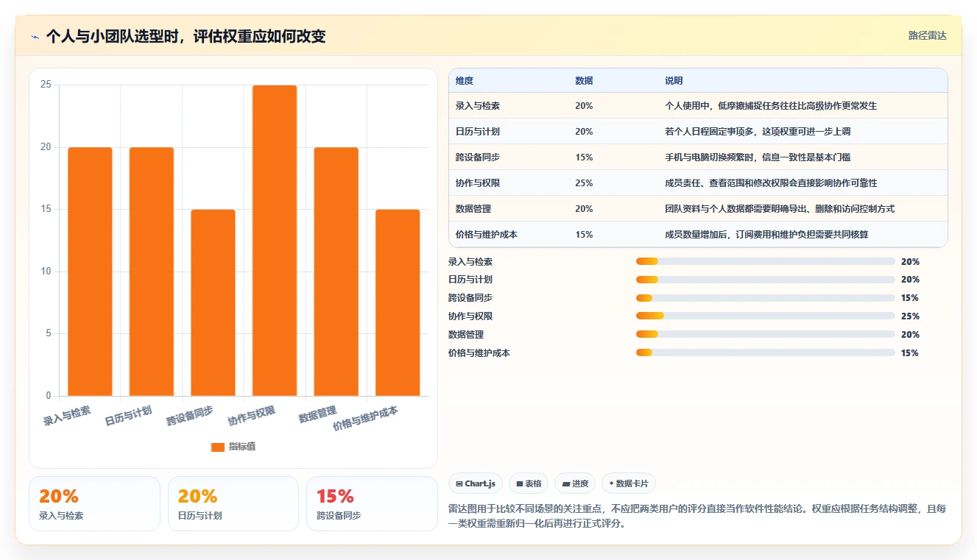Open the 20% 日历与计划 data card
The width and height of the screenshot is (977, 560).
233,504
